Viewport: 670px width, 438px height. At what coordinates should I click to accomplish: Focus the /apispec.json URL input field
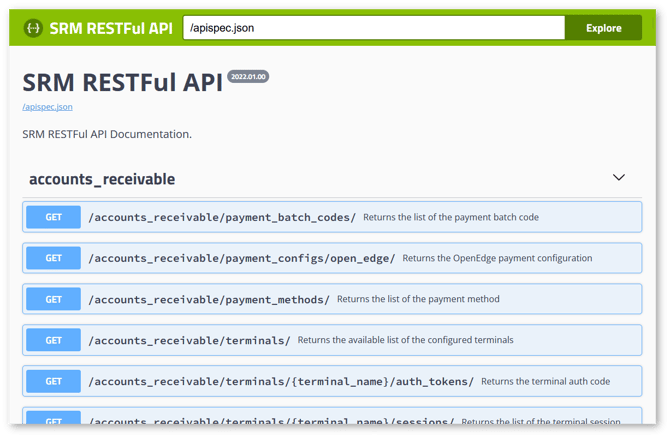(374, 28)
